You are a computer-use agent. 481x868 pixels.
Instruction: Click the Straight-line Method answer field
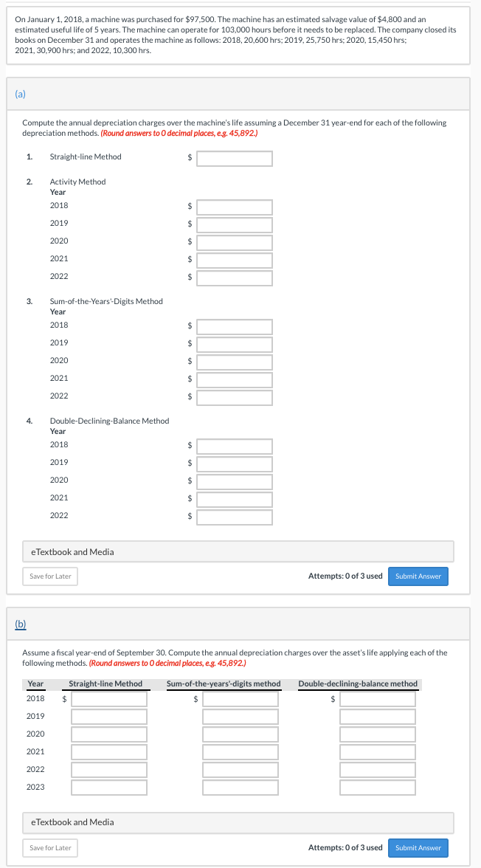[x=234, y=158]
